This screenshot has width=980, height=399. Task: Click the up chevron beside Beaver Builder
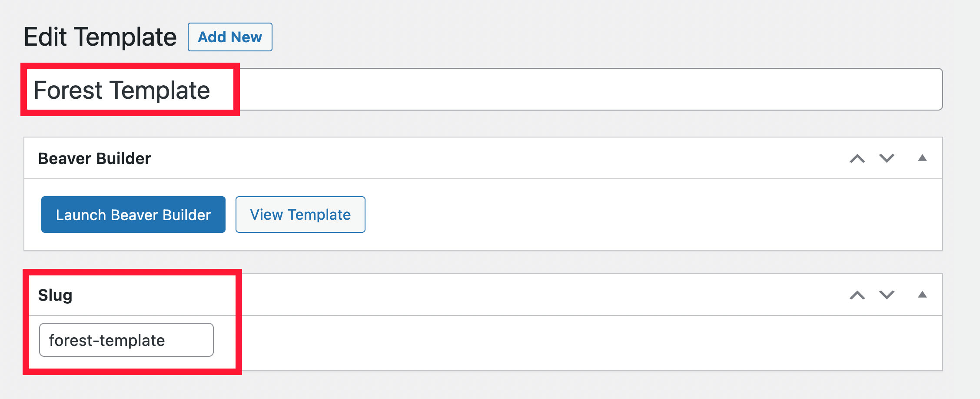857,158
